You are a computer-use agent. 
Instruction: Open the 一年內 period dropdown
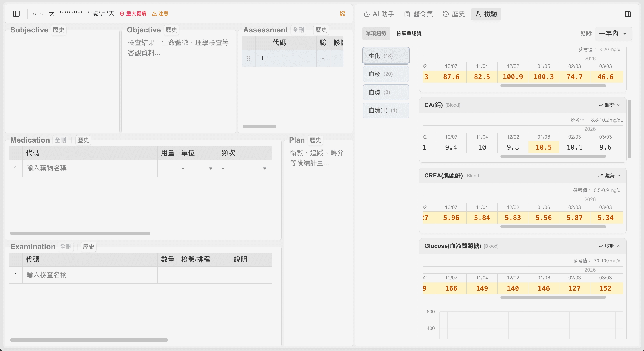pos(613,33)
